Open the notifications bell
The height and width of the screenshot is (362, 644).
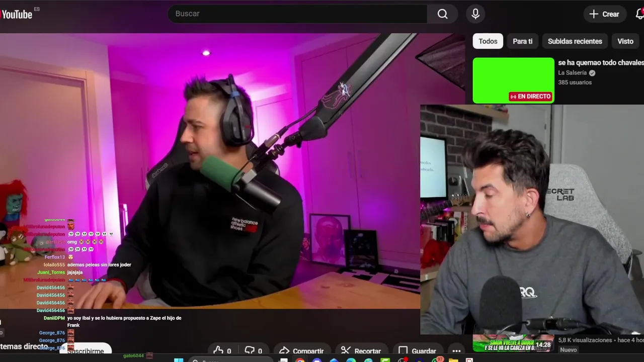640,14
